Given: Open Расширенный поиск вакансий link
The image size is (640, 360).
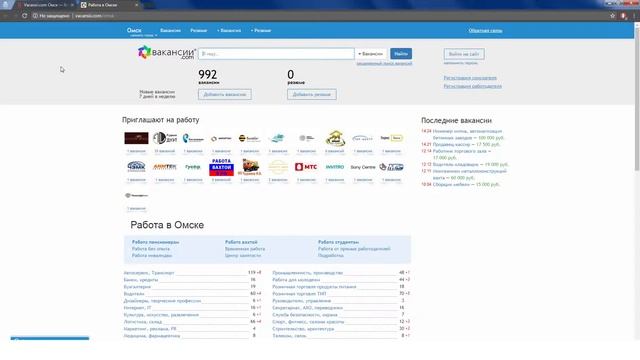Looking at the screenshot, I should [384, 63].
